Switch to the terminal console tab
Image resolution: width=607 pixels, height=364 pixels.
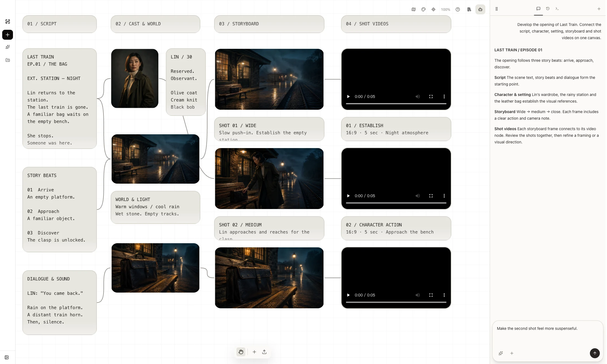click(x=557, y=9)
